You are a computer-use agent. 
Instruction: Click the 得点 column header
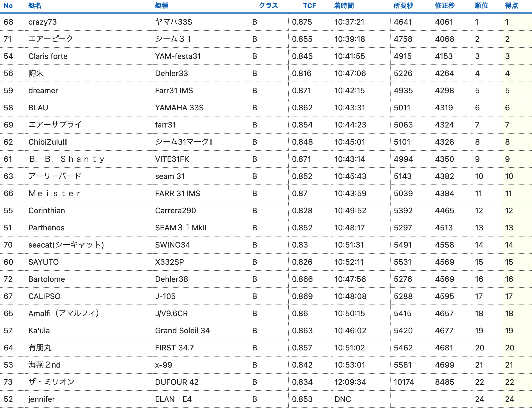[x=511, y=6]
